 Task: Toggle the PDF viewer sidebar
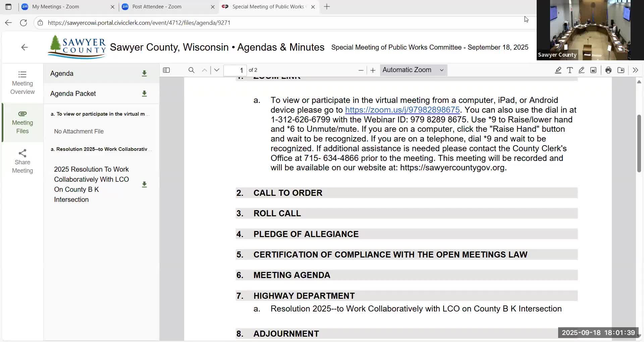[166, 70]
